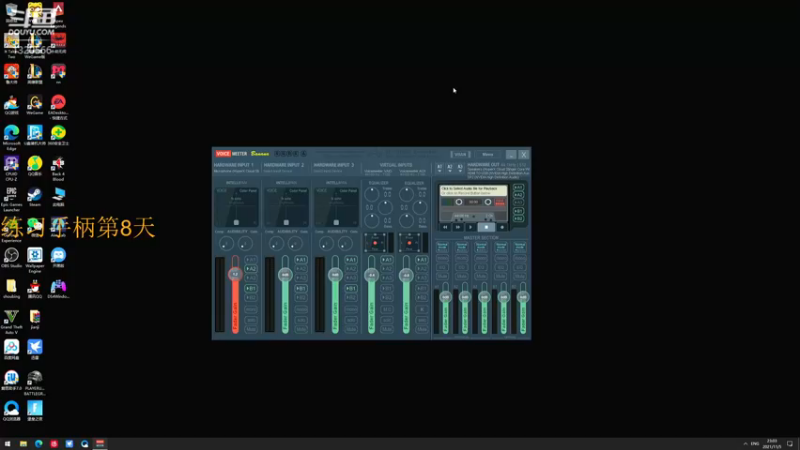Open the A3 hardware output device dropdown
Image resolution: width=800 pixels, height=450 pixels.
click(460, 168)
